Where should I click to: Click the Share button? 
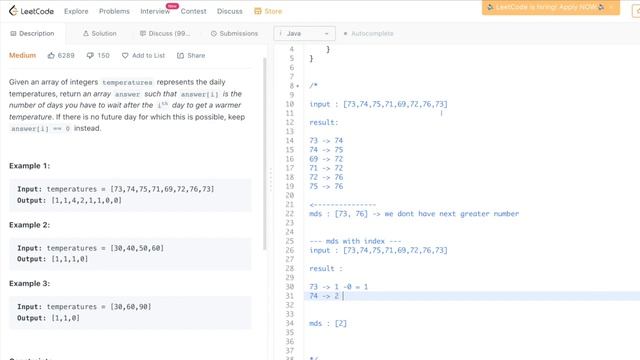click(191, 56)
